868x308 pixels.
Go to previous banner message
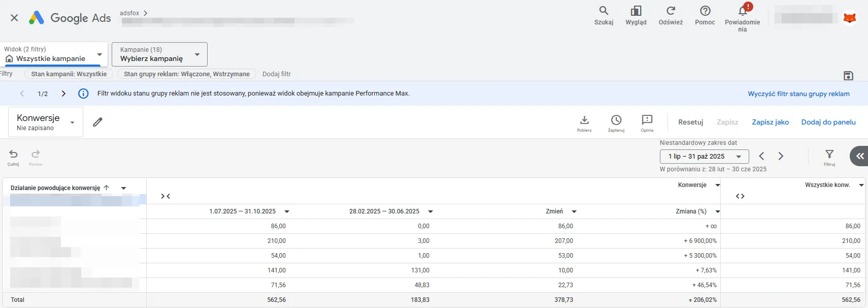(22, 94)
